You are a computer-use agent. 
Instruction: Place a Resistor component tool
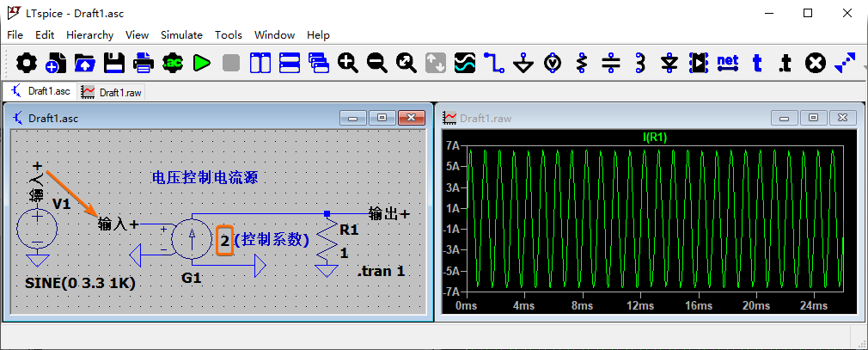coord(581,63)
